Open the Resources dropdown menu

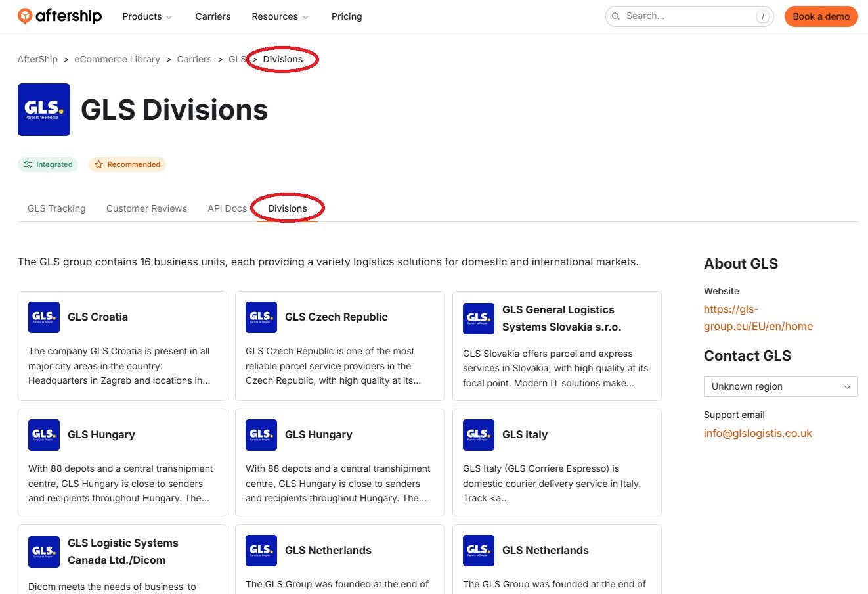tap(280, 16)
